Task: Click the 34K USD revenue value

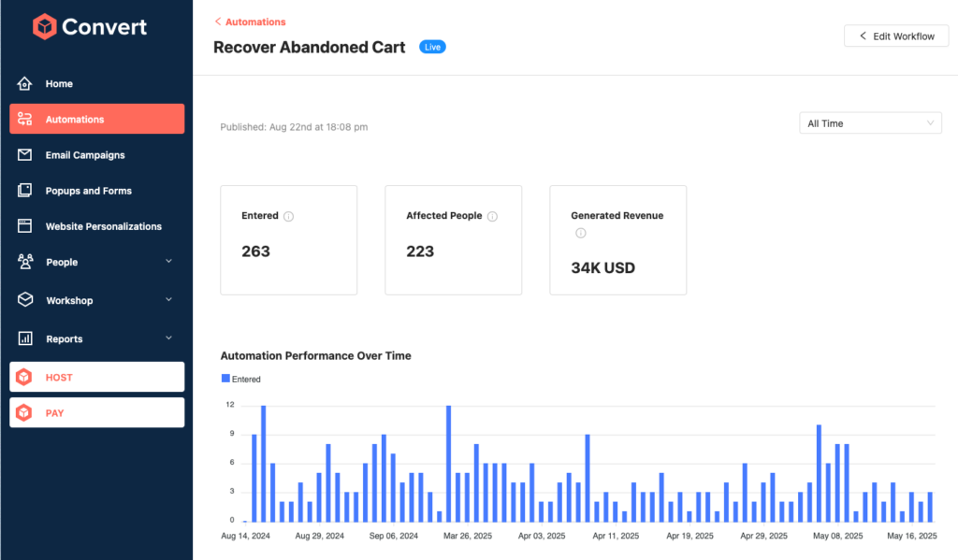Action: tap(603, 268)
